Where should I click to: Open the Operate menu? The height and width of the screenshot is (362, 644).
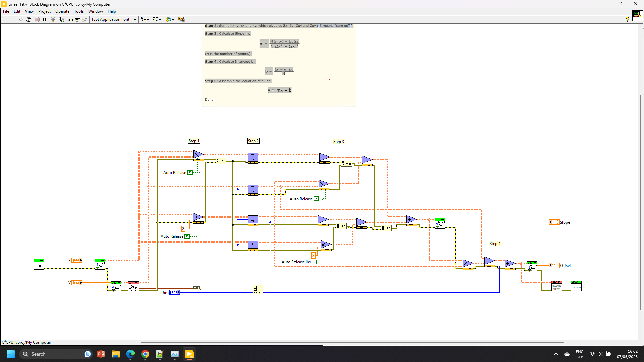click(62, 11)
